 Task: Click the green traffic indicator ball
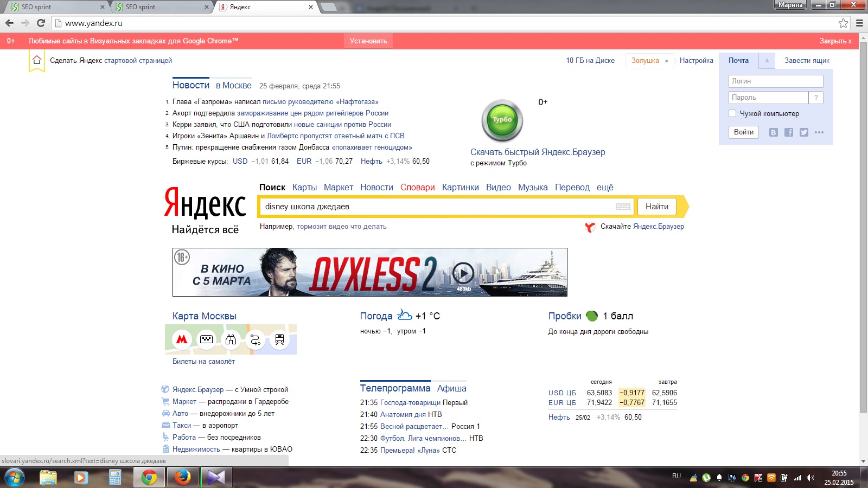(592, 316)
